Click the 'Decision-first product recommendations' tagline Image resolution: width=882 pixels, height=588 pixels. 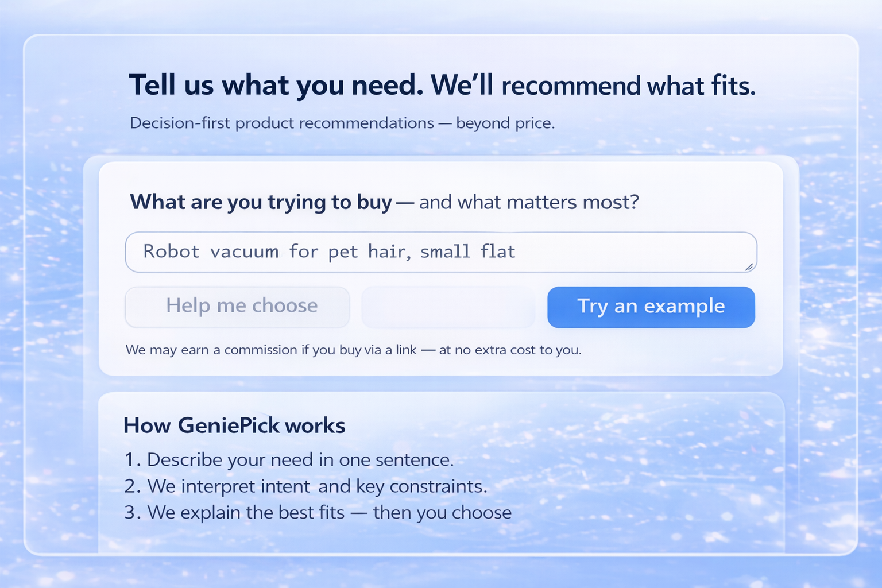pos(282,123)
